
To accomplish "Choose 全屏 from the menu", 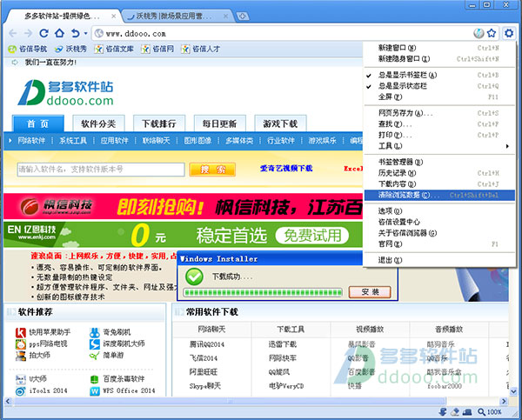I will (x=439, y=97).
